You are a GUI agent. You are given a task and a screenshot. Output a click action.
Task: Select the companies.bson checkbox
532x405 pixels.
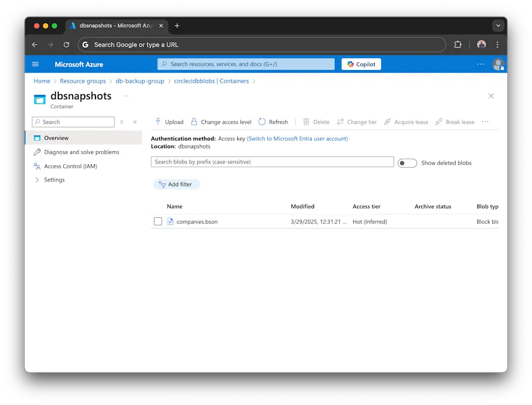(158, 221)
